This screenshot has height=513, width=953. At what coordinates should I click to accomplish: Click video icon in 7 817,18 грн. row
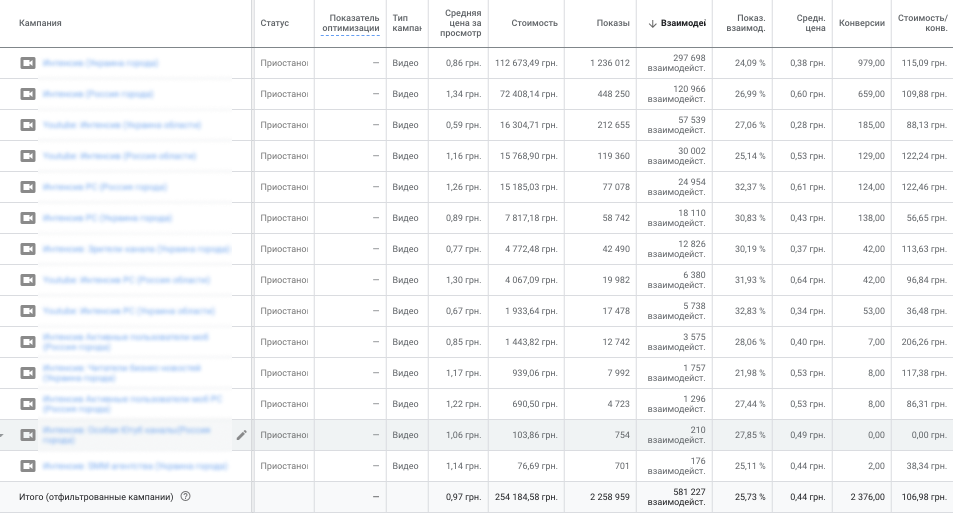pos(28,218)
